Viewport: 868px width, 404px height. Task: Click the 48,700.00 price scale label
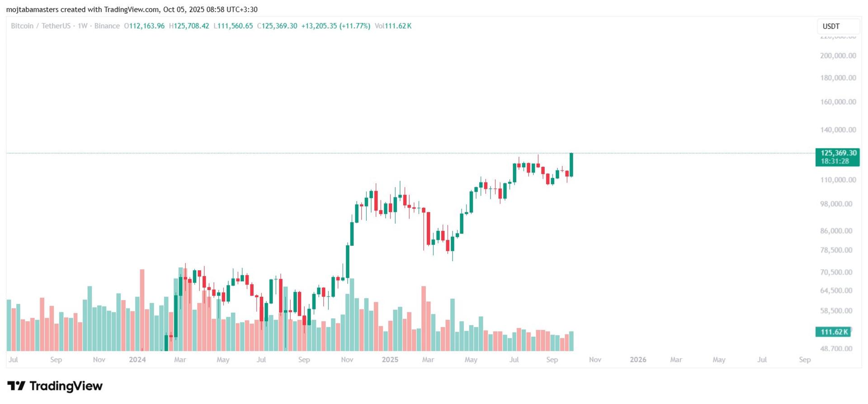tap(836, 349)
